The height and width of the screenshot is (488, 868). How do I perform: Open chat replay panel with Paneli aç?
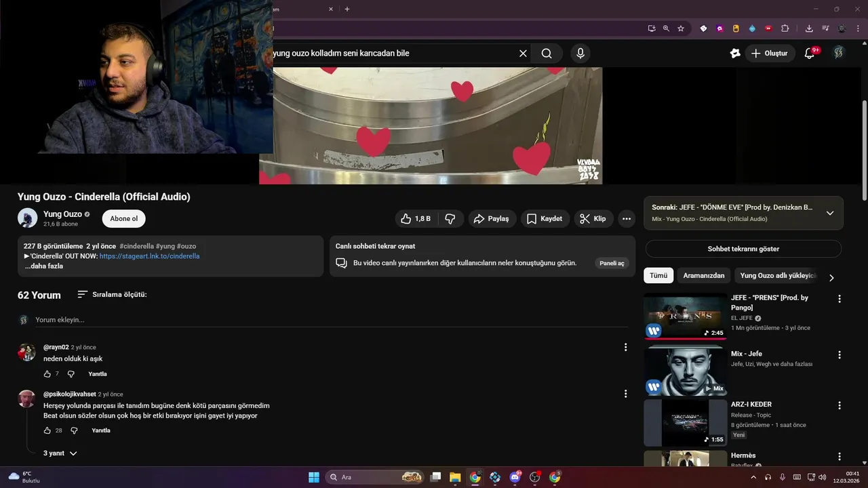(612, 263)
